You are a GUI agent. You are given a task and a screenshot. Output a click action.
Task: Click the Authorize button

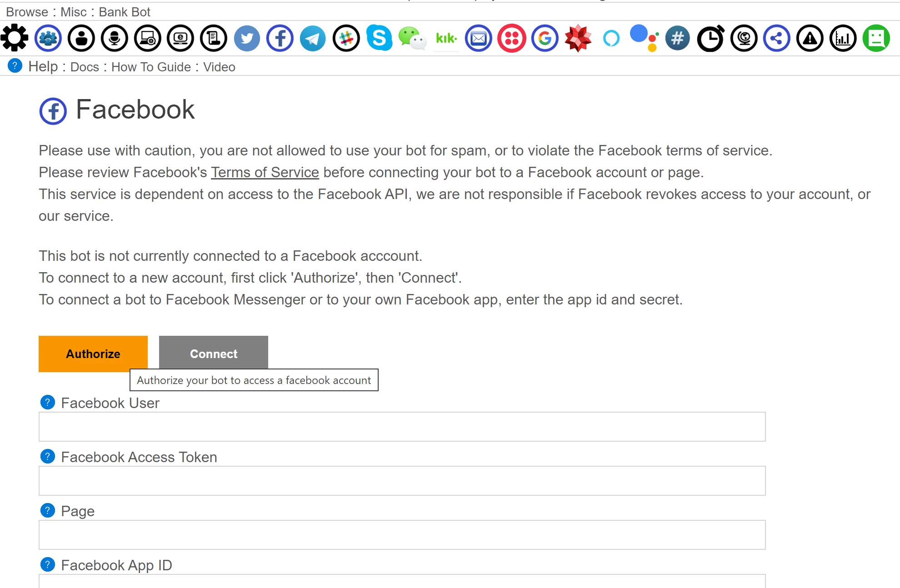point(93,354)
